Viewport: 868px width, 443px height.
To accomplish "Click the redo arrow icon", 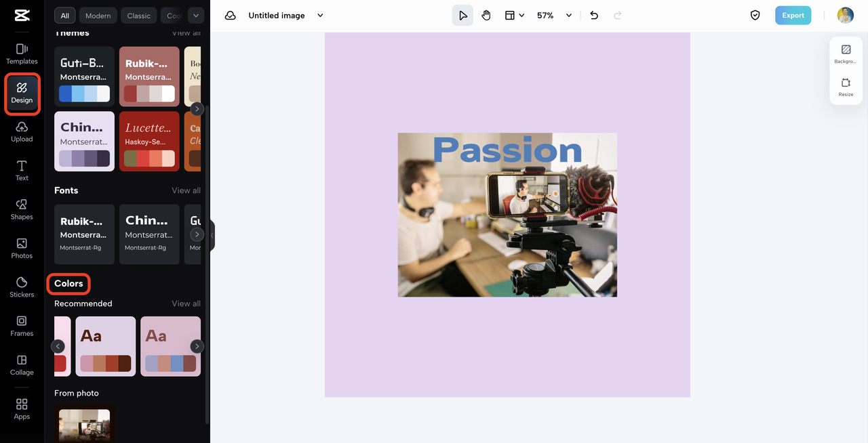I will (x=617, y=16).
